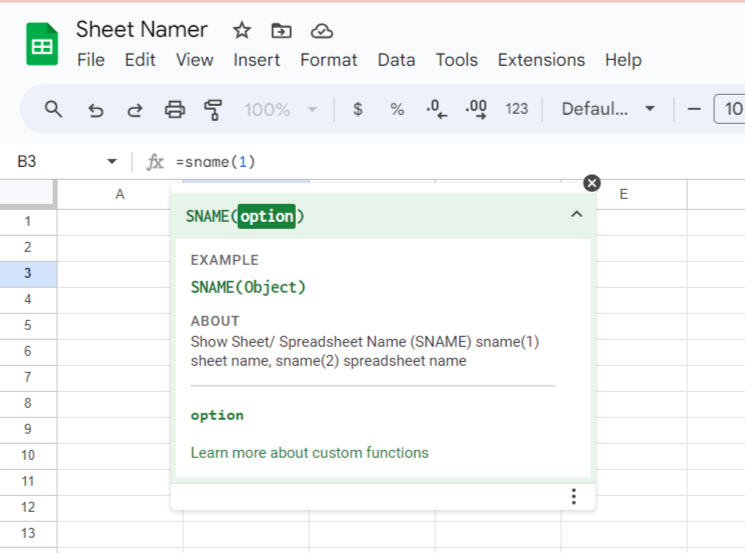Collapse the SNAME function help panel
This screenshot has width=745, height=553.
(576, 214)
